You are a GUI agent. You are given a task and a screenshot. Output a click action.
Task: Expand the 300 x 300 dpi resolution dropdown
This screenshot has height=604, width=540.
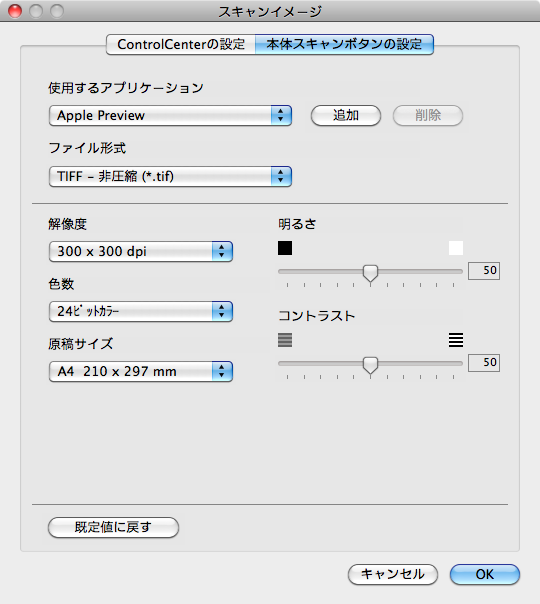point(141,252)
